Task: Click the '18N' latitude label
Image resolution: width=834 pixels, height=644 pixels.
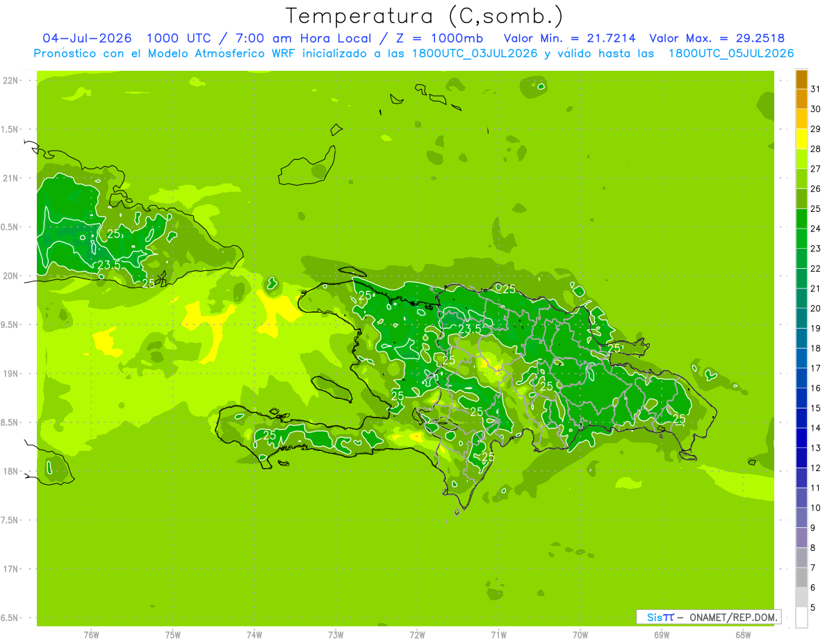Action: pyautogui.click(x=12, y=472)
